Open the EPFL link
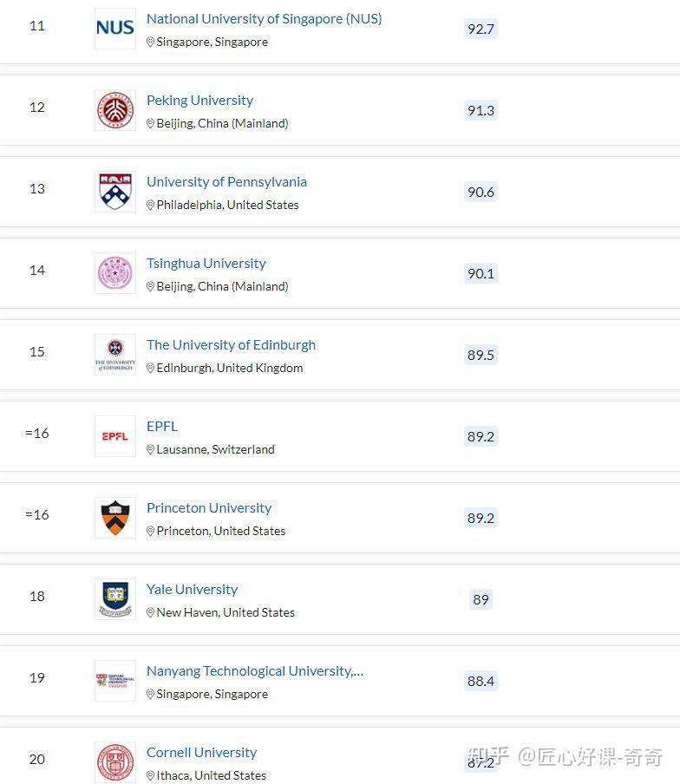Screen dimensions: 680x784 tap(162, 427)
